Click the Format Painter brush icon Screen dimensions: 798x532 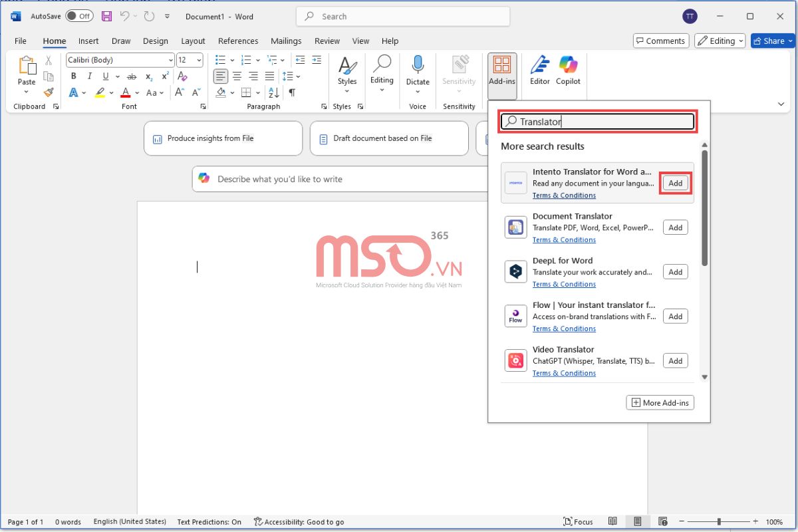click(x=49, y=92)
